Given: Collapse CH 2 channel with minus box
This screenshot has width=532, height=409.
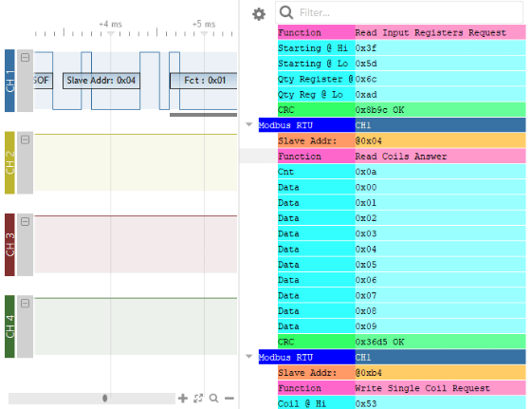Looking at the screenshot, I should click(25, 139).
